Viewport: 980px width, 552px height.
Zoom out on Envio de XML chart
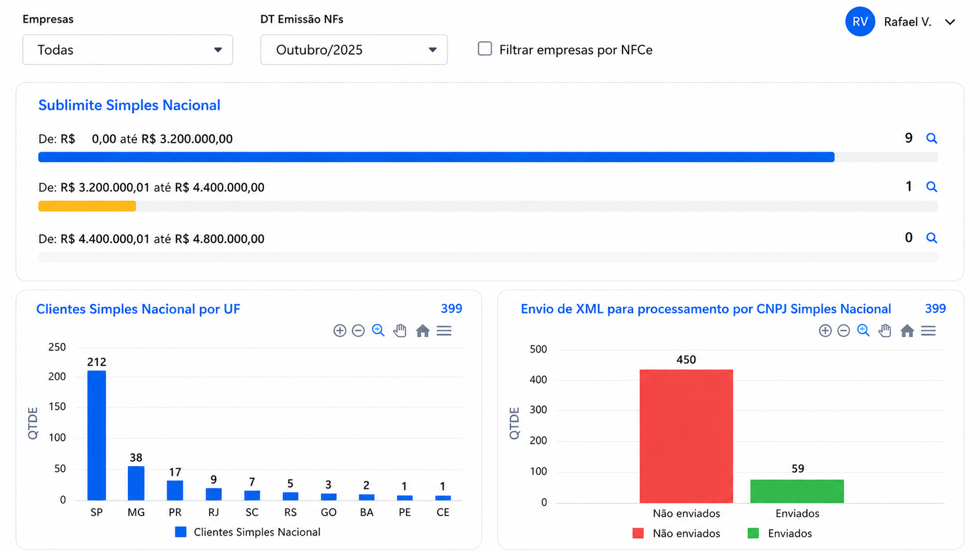tap(843, 331)
